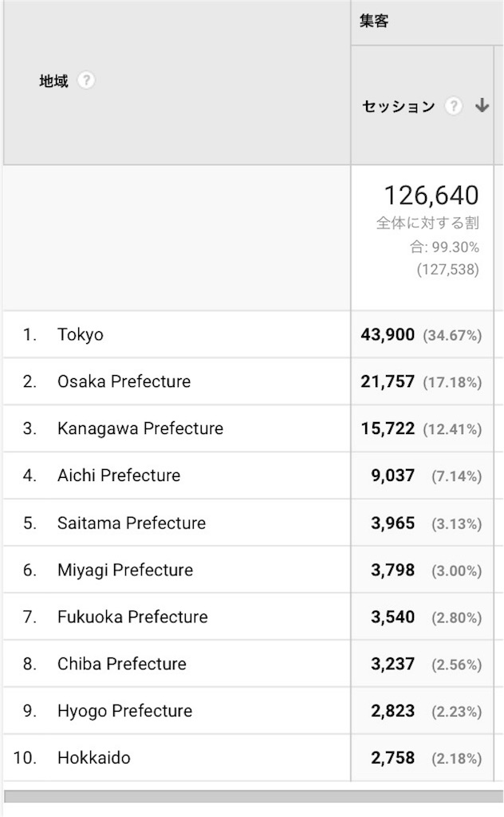Select Hyogo Prefecture row

[124, 711]
